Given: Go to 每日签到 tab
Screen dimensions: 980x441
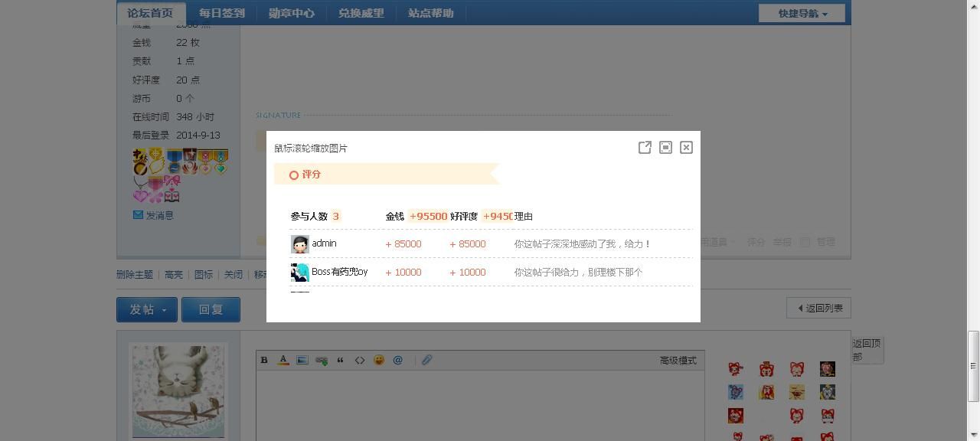Looking at the screenshot, I should [x=222, y=13].
